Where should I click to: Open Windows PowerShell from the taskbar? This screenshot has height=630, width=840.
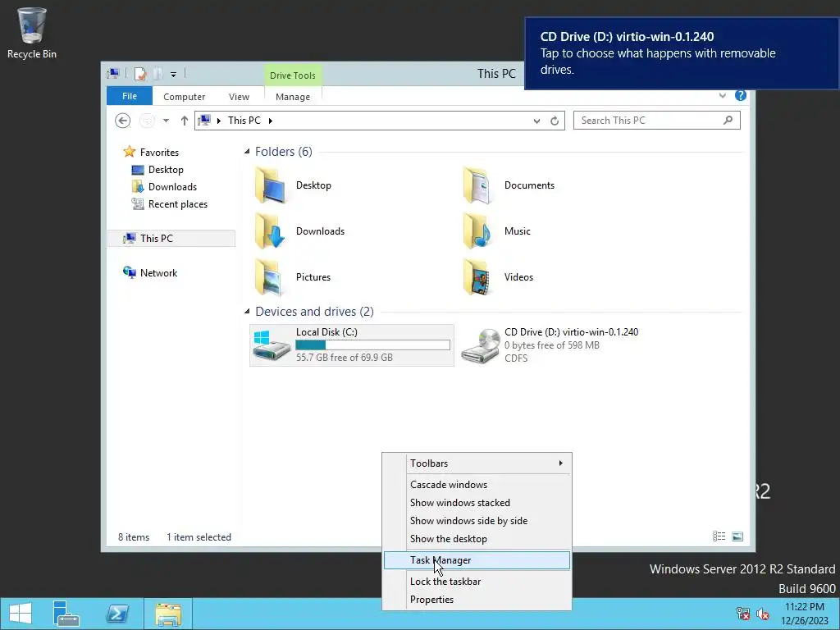point(117,614)
